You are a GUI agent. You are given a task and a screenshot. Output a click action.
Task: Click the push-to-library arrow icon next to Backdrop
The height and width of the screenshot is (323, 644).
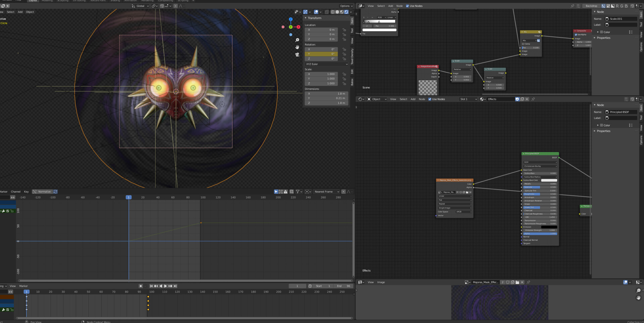[x=578, y=6]
